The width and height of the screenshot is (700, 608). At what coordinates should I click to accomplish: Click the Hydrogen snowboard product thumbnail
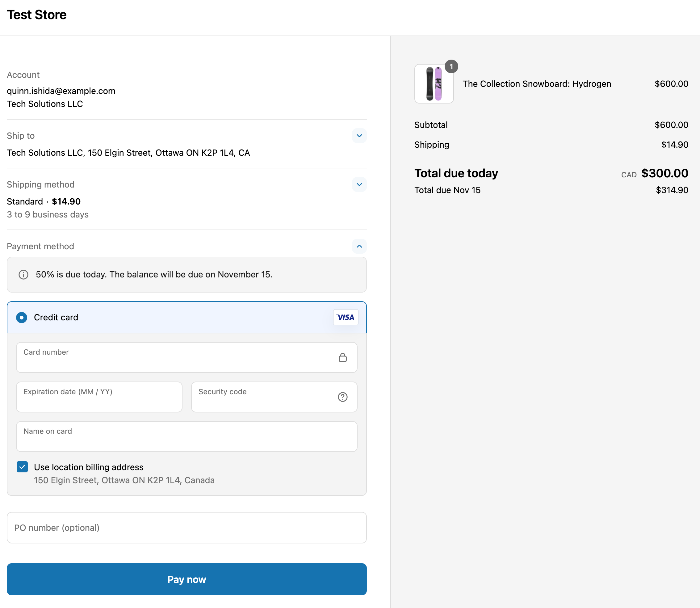(x=434, y=83)
